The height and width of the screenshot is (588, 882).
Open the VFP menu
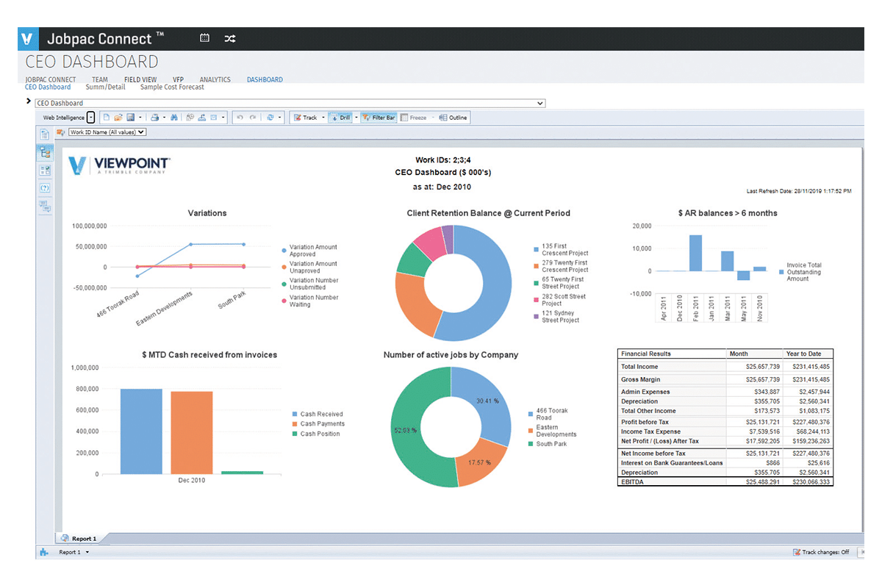click(x=179, y=79)
